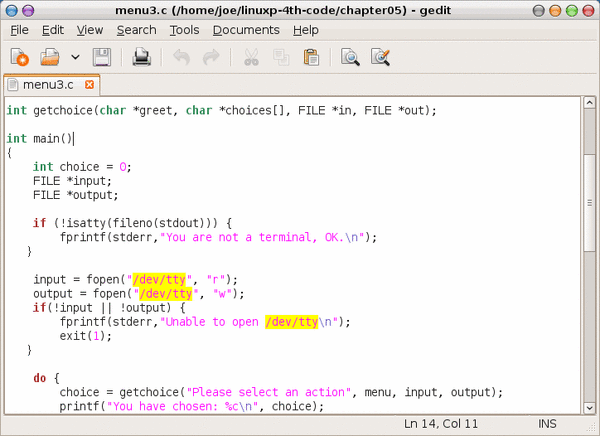This screenshot has width=600, height=436.
Task: Click the 'do {' line
Action: 46,378
